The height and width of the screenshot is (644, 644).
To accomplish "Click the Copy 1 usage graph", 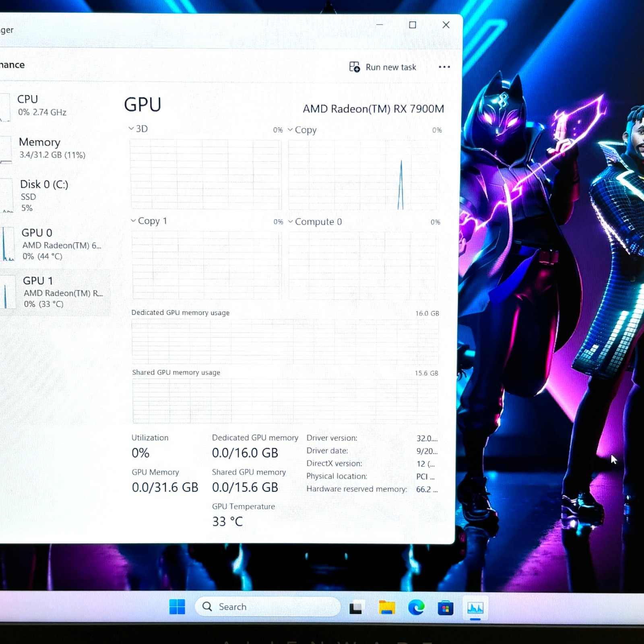I will click(x=207, y=265).
